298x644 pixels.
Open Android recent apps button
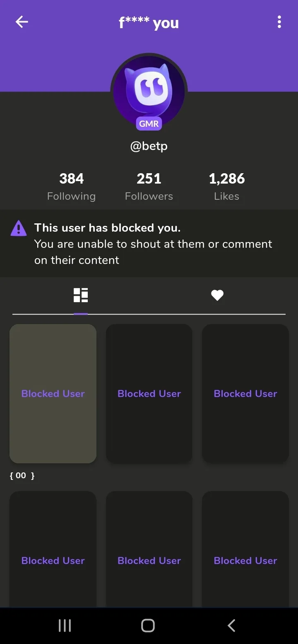(65, 626)
